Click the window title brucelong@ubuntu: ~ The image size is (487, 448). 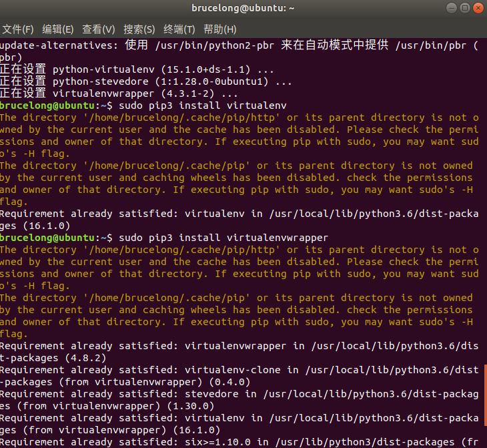[x=243, y=8]
